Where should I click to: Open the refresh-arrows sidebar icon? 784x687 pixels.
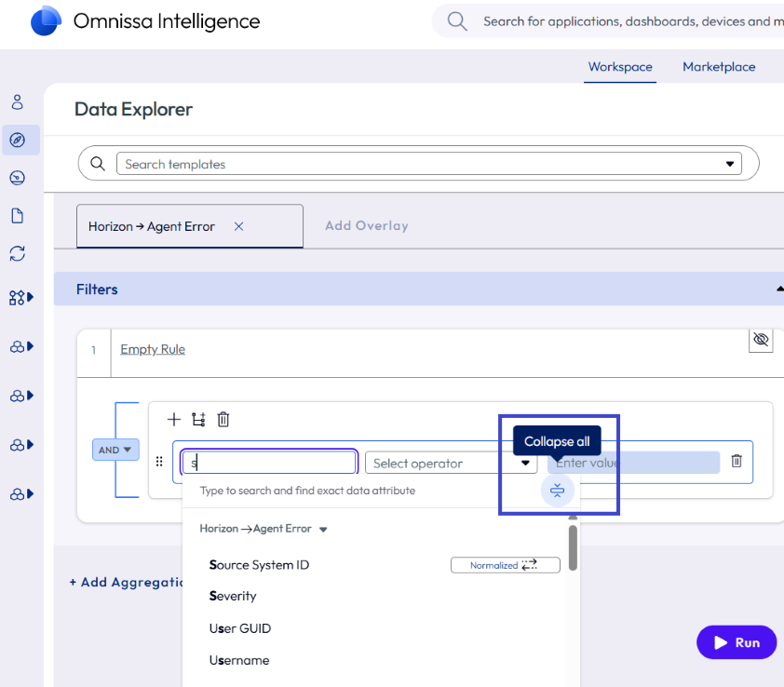pyautogui.click(x=18, y=253)
